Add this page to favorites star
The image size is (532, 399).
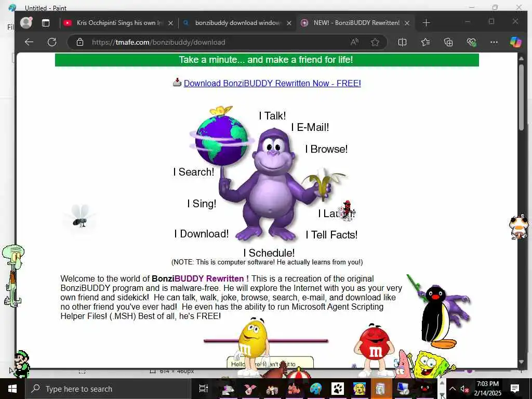click(x=375, y=42)
